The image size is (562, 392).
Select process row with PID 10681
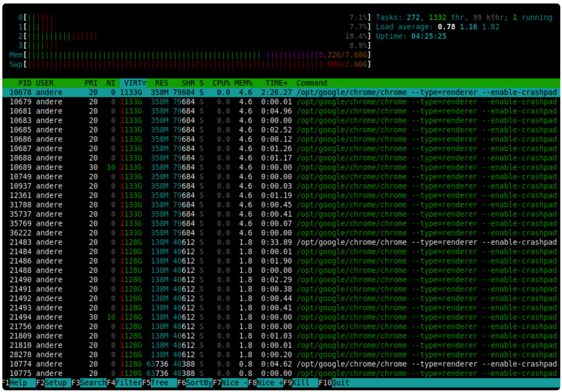tap(281, 111)
